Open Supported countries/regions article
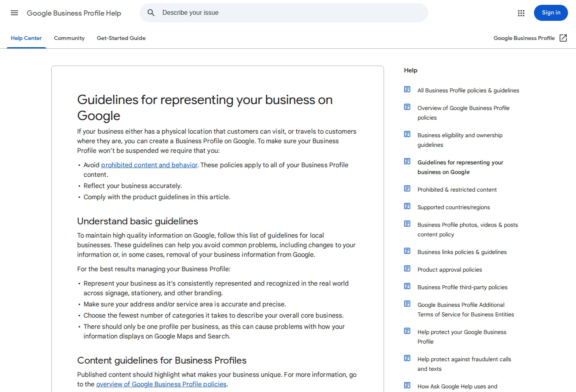This screenshot has height=392, width=576. [454, 207]
